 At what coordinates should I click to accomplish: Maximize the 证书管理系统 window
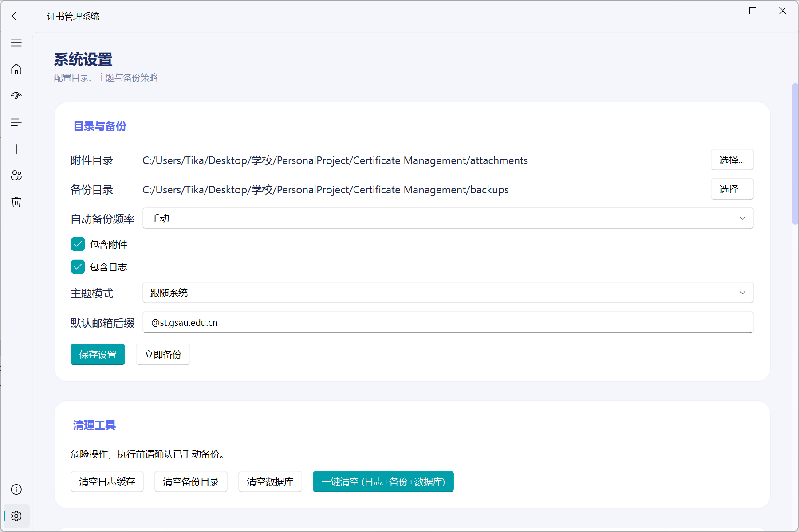753,11
